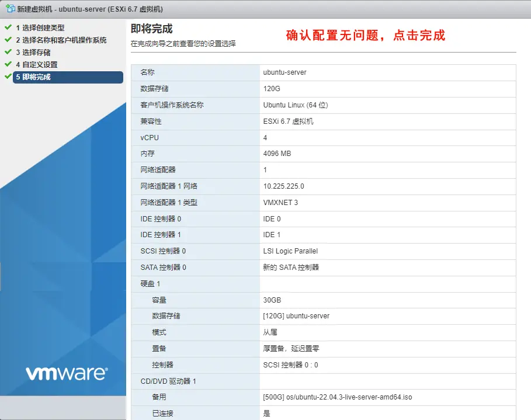Click the window title 新建虚拟机 - ubuntu-server
Screen dimensions: 531x420
(90, 9)
